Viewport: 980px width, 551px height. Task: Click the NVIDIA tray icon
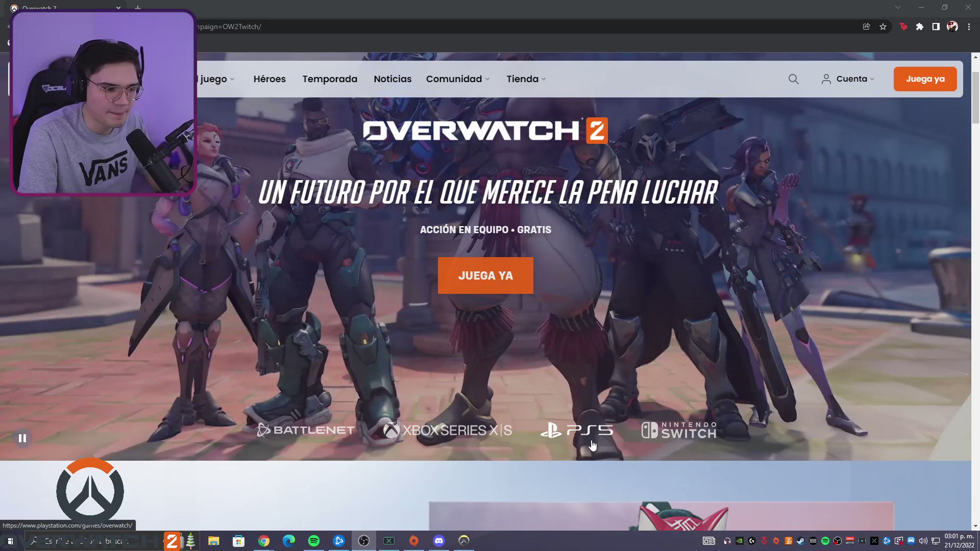739,541
